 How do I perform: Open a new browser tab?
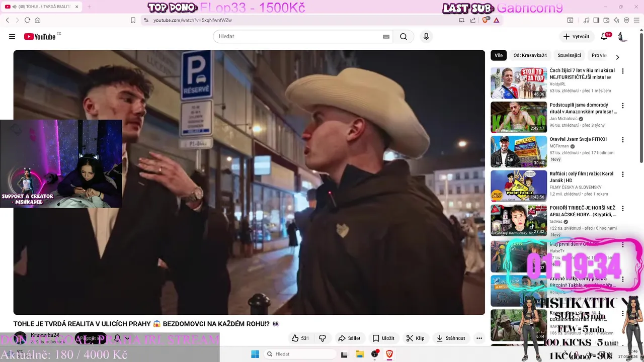pos(89,7)
